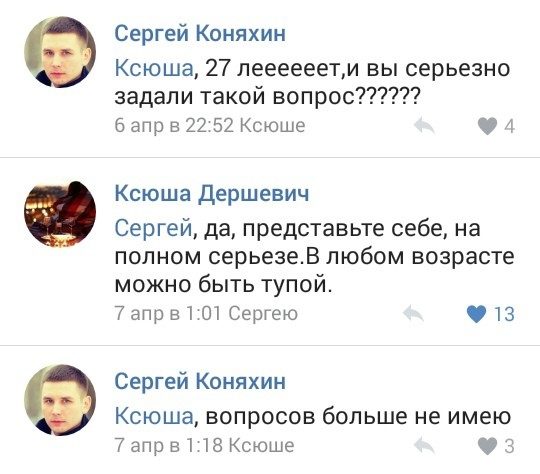Tap Sergey's avatar in the bottom comment
Viewport: 540px width, 474px height.
pyautogui.click(x=60, y=400)
